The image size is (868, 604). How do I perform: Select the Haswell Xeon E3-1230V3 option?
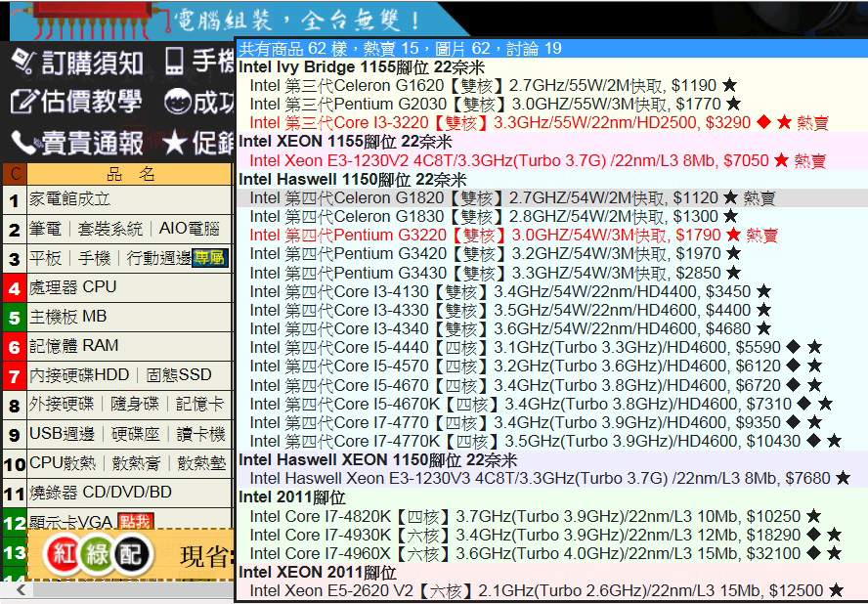tap(550, 478)
